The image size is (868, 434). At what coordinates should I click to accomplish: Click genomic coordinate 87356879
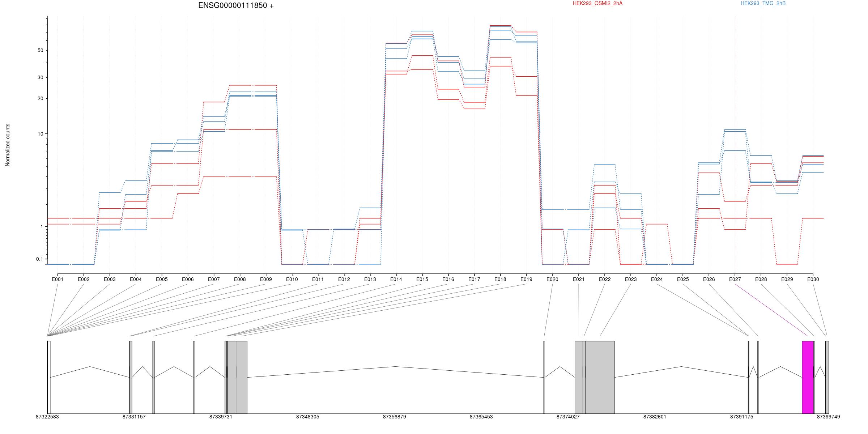(395, 417)
